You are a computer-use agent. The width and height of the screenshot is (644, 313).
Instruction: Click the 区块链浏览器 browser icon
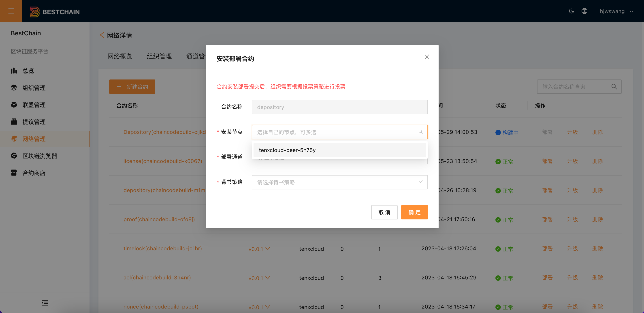pyautogui.click(x=14, y=156)
